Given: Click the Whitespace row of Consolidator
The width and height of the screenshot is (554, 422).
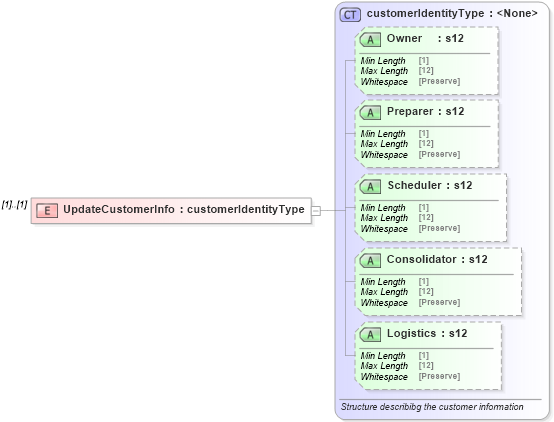Looking at the screenshot, I should click(x=410, y=303).
